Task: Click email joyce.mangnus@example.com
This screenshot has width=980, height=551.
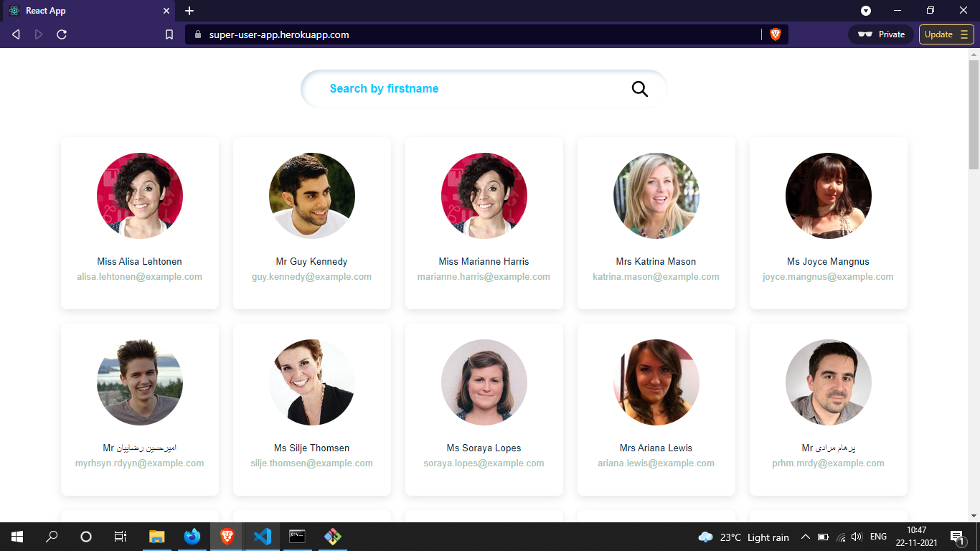Action: (829, 277)
